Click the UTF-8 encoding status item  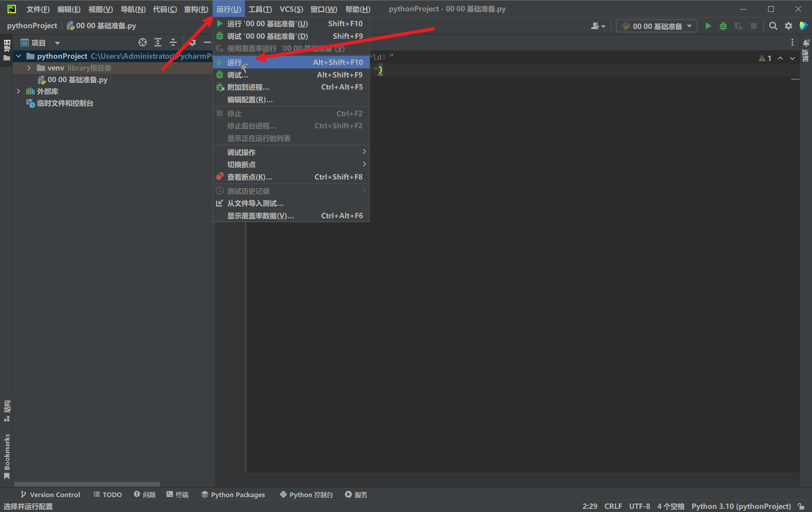tap(640, 506)
